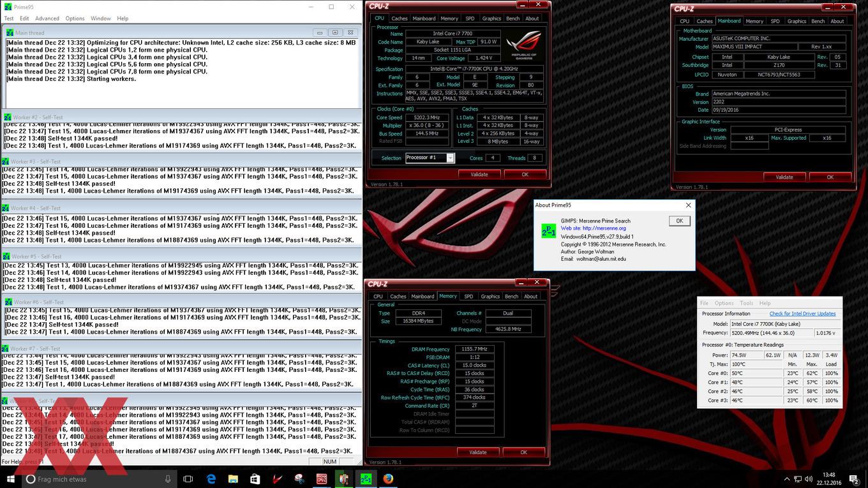Click Validate in the CPU-Z CPU window
This screenshot has width=868, height=488.
click(x=479, y=174)
